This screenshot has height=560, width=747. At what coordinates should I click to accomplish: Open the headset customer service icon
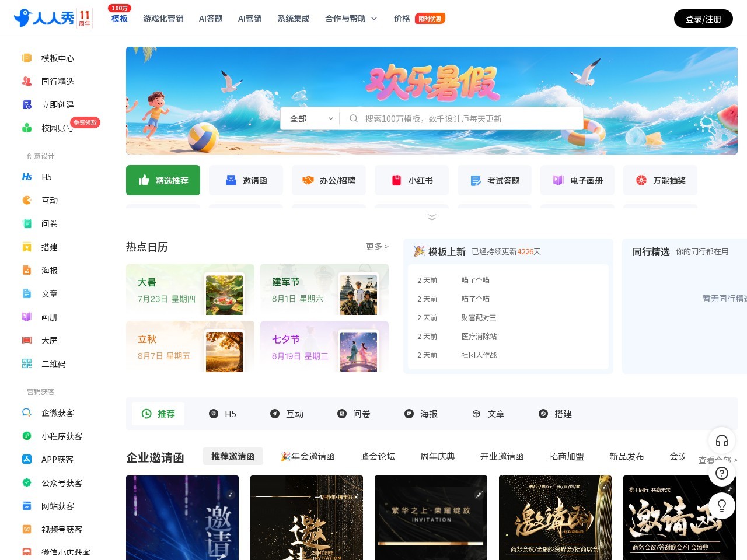pyautogui.click(x=722, y=440)
